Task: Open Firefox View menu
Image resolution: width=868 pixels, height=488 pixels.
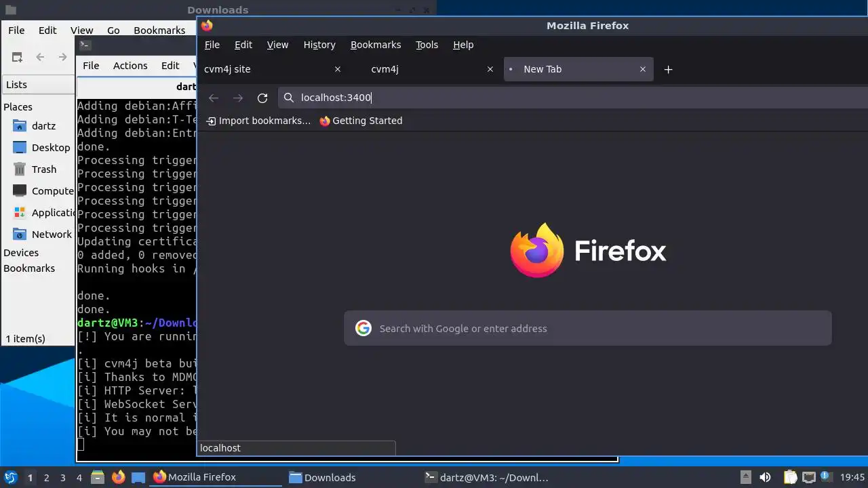Action: pos(277,45)
